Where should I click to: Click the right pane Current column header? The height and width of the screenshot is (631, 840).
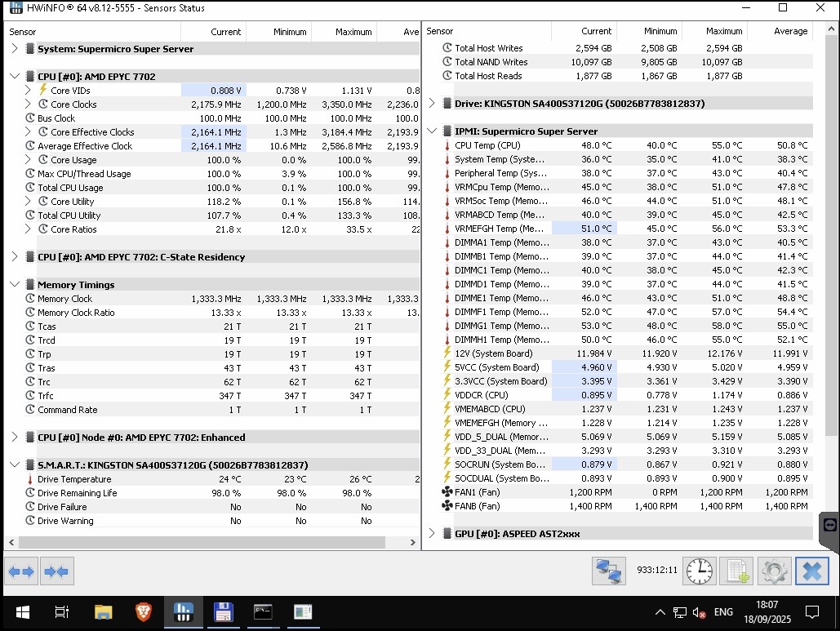tap(584, 31)
